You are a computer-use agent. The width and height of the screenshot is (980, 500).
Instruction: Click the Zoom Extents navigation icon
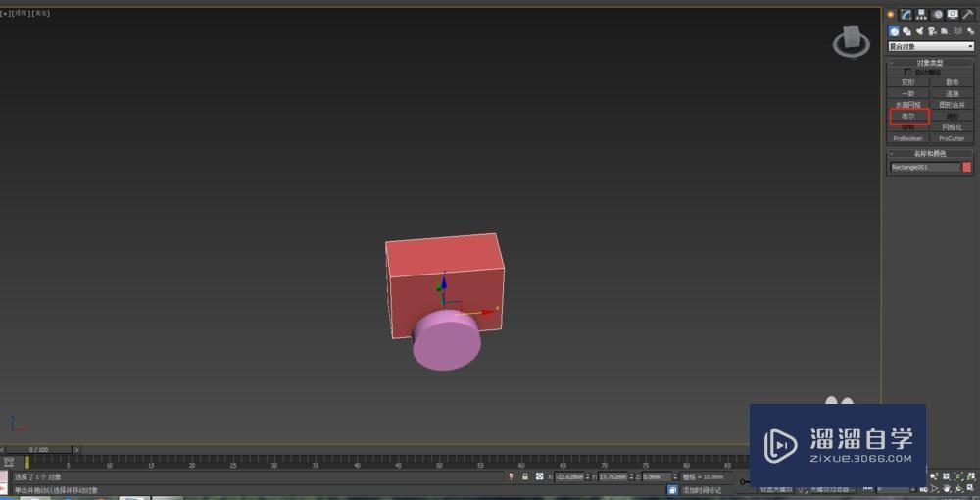(958, 476)
